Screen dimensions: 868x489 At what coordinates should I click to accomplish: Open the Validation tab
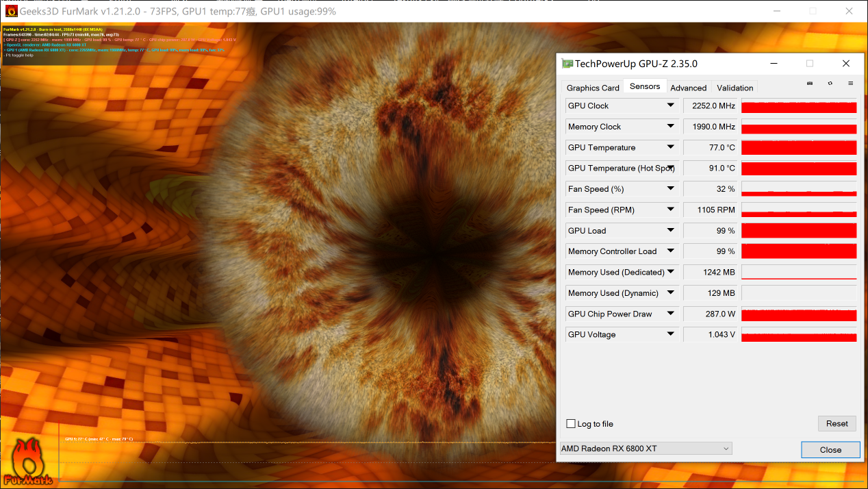735,88
